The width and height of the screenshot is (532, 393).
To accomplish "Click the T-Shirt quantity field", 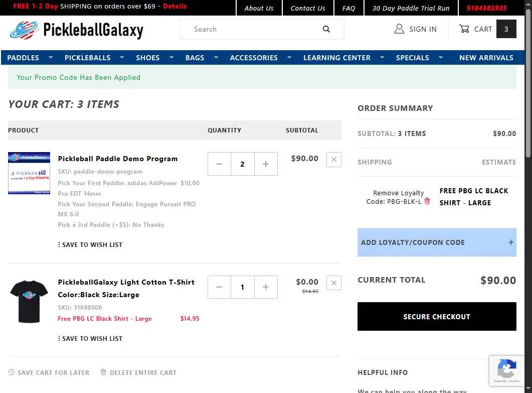I will [242, 287].
